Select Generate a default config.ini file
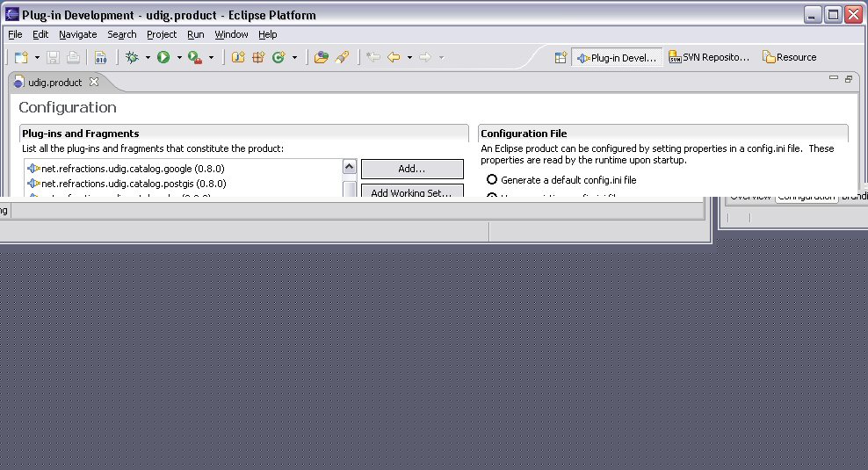Screen dimensions: 868x470 tap(492, 179)
